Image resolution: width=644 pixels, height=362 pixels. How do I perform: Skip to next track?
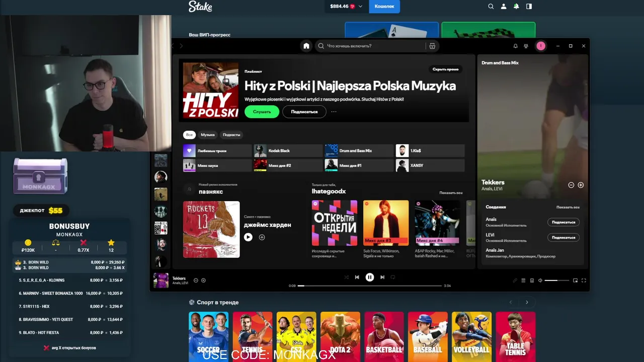pos(382,277)
